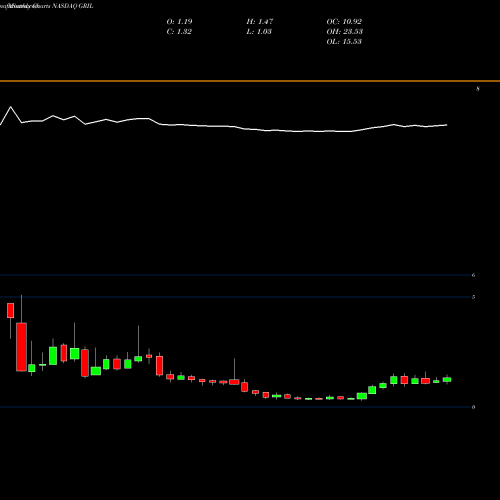Select the last green candlestick on the right
Screen dimensions: 500x500
(x=447, y=379)
